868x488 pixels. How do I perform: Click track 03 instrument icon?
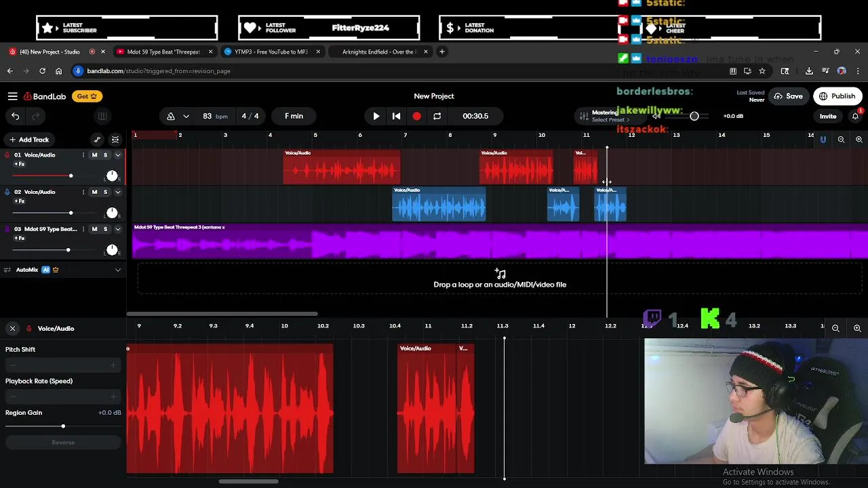(x=7, y=229)
